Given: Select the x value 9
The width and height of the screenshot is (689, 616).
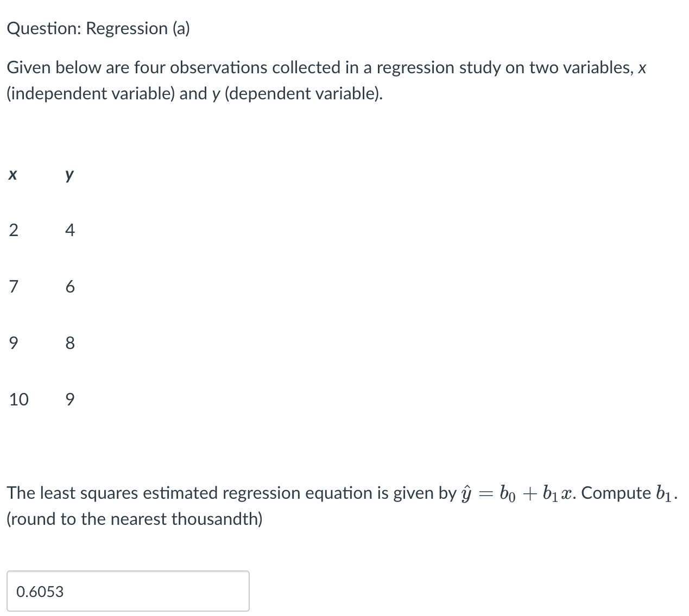Looking at the screenshot, I should (x=14, y=342).
